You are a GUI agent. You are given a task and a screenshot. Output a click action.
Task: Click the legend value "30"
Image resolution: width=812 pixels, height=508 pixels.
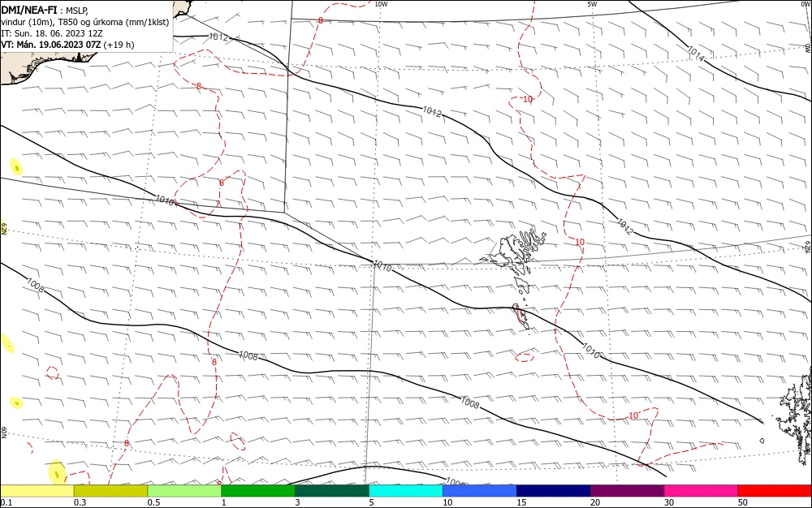669,502
